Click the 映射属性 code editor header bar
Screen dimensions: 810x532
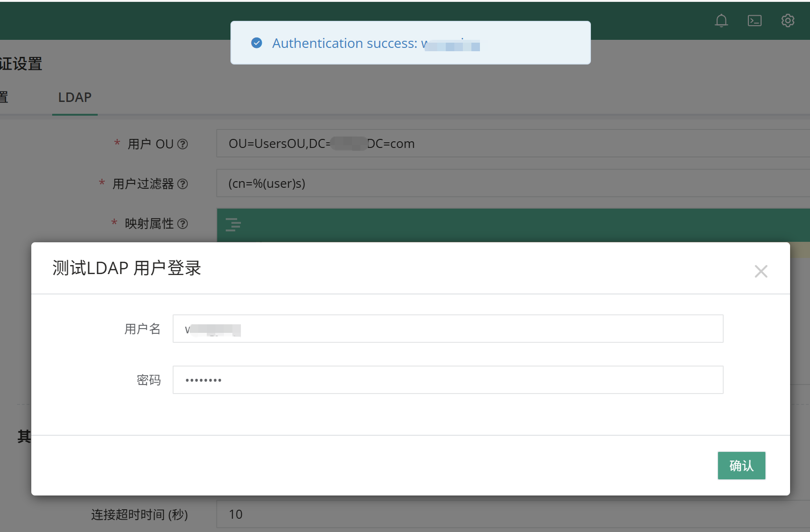click(x=513, y=225)
